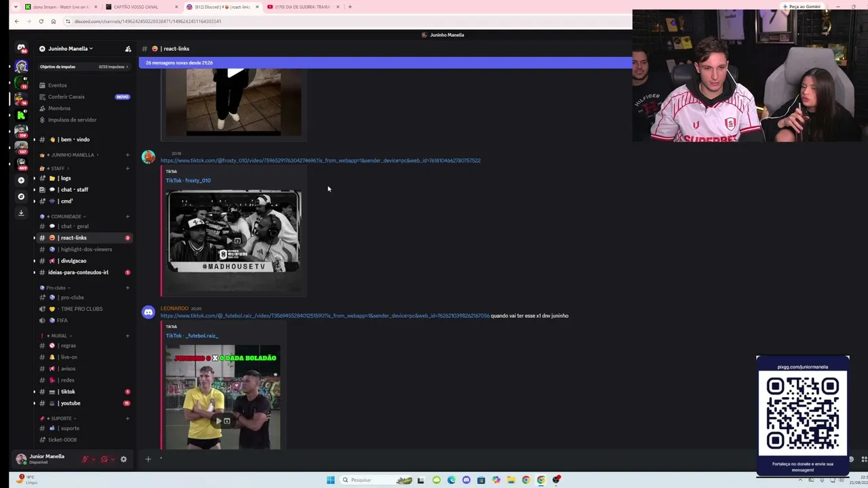The height and width of the screenshot is (488, 868).
Task: Open the frosty_010 TikTok URL link
Action: point(320,161)
